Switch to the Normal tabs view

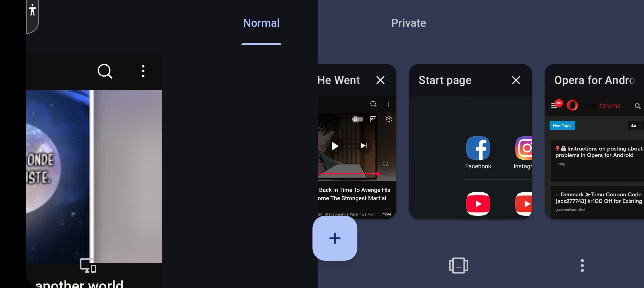pos(261,23)
